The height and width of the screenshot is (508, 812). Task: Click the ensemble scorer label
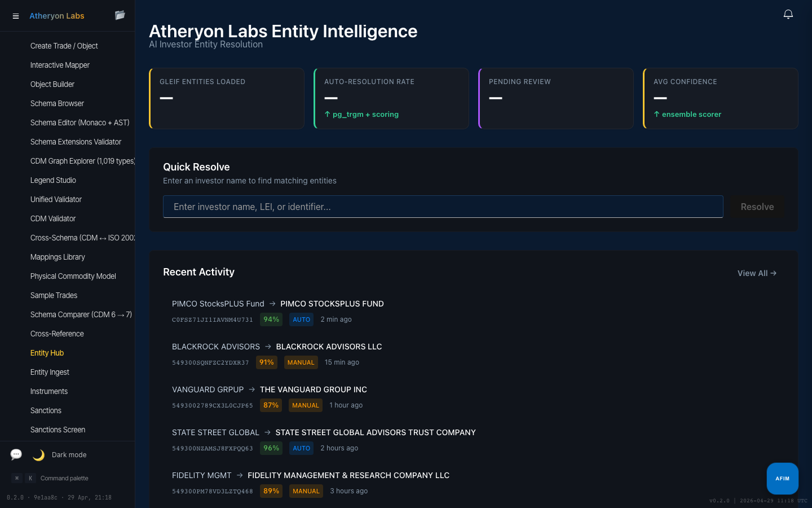point(687,114)
